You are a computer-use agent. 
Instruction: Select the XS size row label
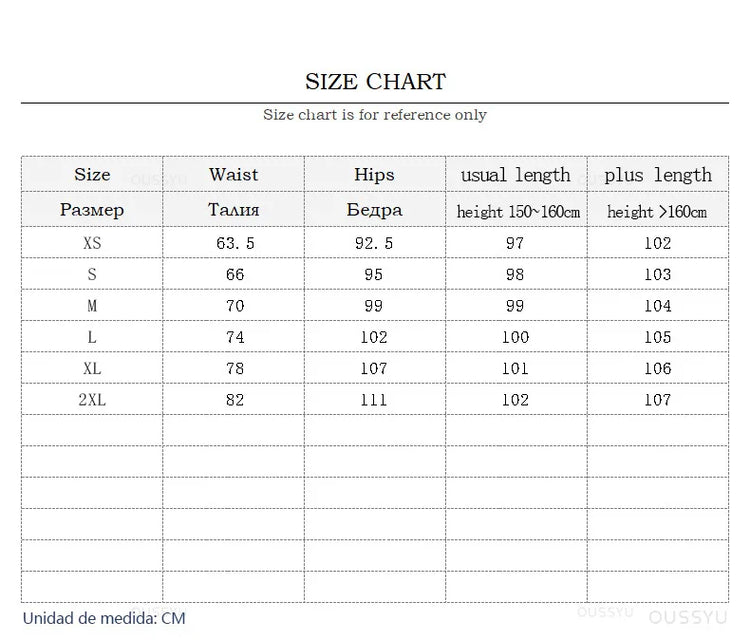[x=92, y=243]
